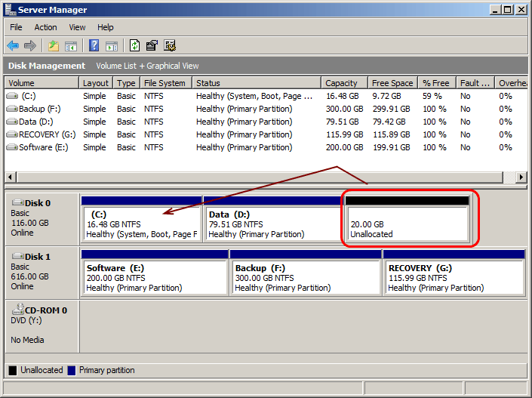Click the Up one level folder icon

[53, 45]
